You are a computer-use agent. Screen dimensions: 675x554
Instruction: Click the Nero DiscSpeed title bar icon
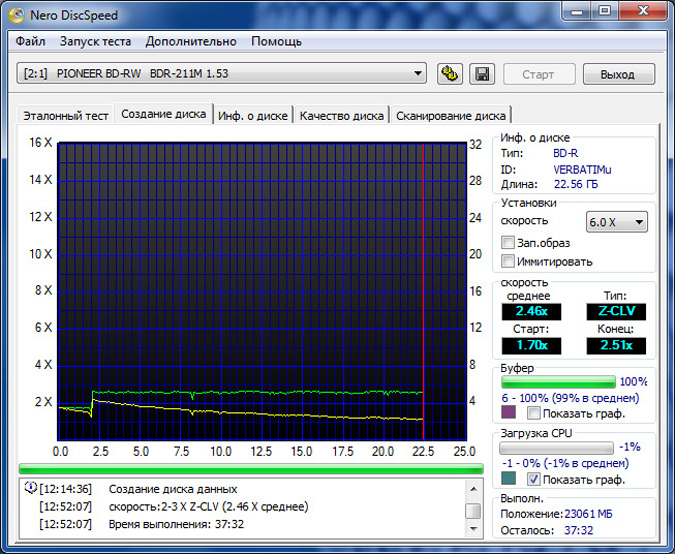(x=17, y=15)
